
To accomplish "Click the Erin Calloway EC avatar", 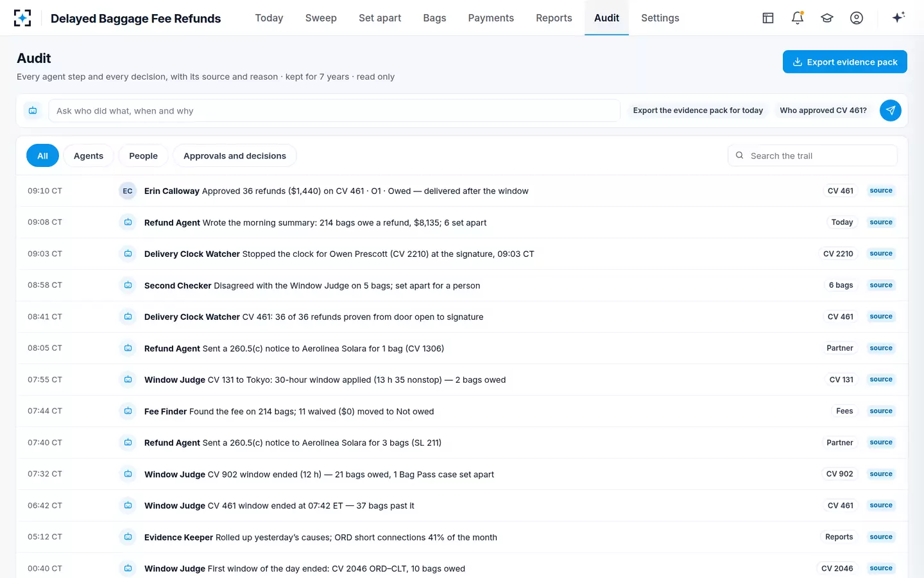I will 128,191.
